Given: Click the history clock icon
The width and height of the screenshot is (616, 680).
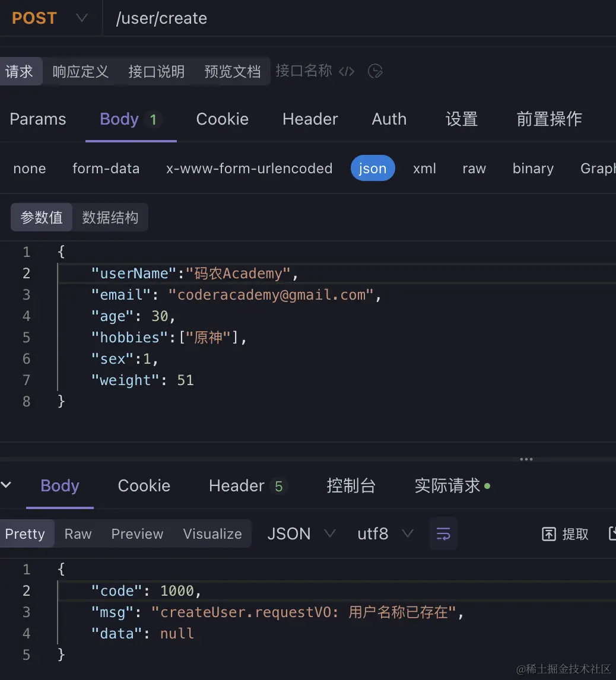Looking at the screenshot, I should coord(375,71).
